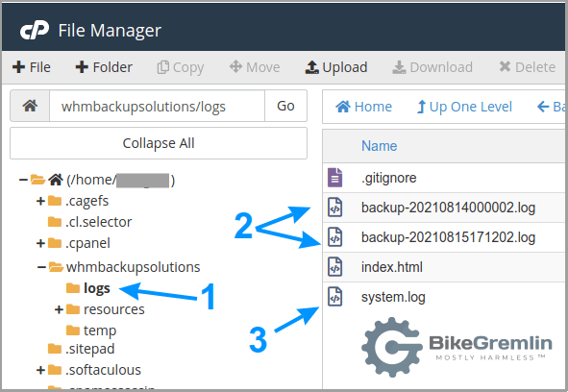This screenshot has width=568, height=392.
Task: Create a new folder with + Folder
Action: tap(104, 67)
